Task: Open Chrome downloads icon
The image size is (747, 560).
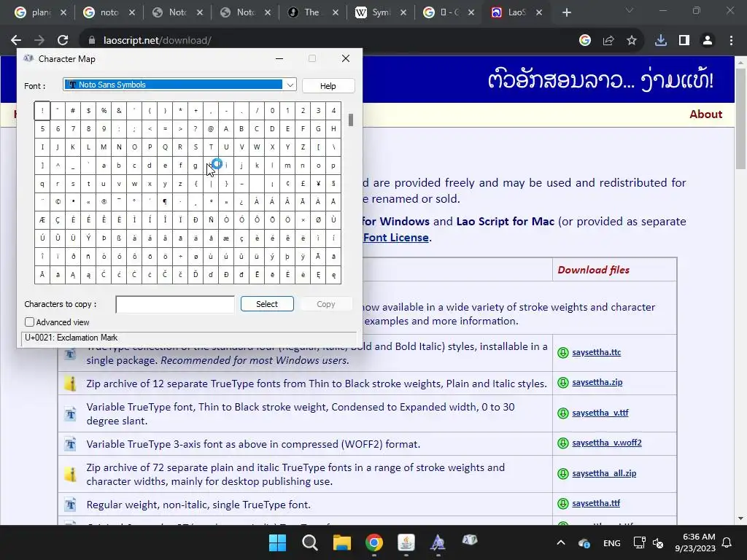Action: click(661, 41)
